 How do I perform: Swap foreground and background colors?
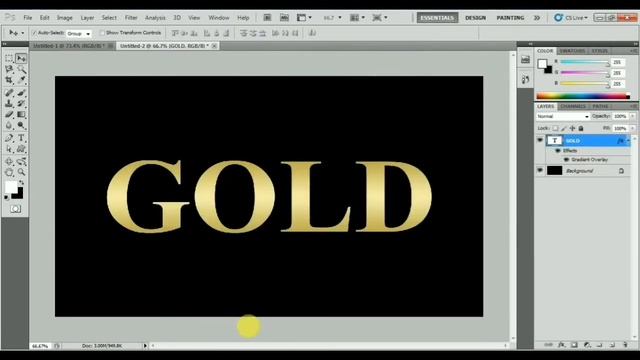[21, 183]
